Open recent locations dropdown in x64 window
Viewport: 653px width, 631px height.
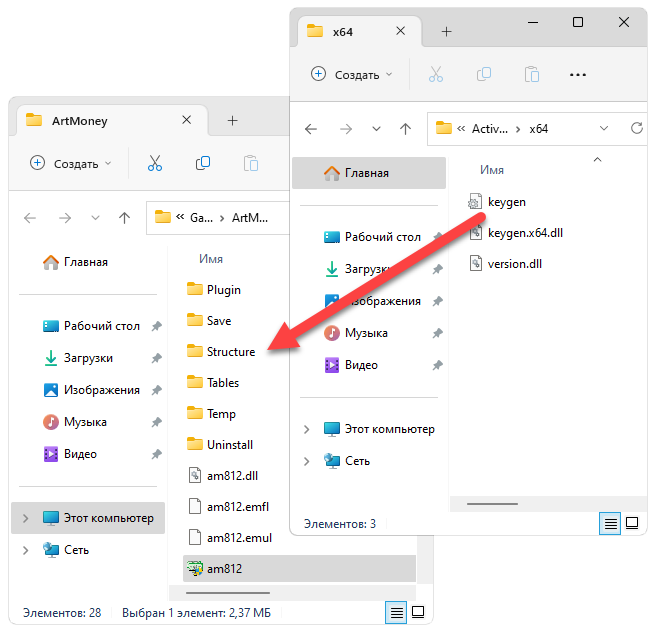376,129
